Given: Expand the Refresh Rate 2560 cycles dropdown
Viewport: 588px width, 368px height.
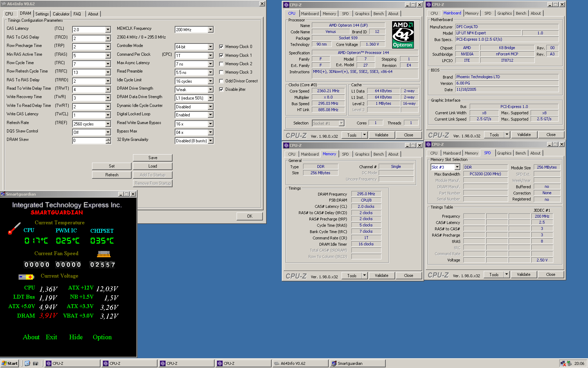Looking at the screenshot, I should click(x=108, y=124).
